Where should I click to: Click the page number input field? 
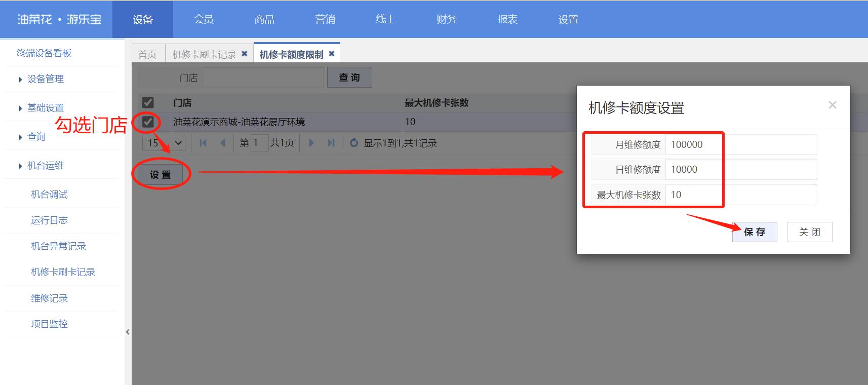pos(259,143)
